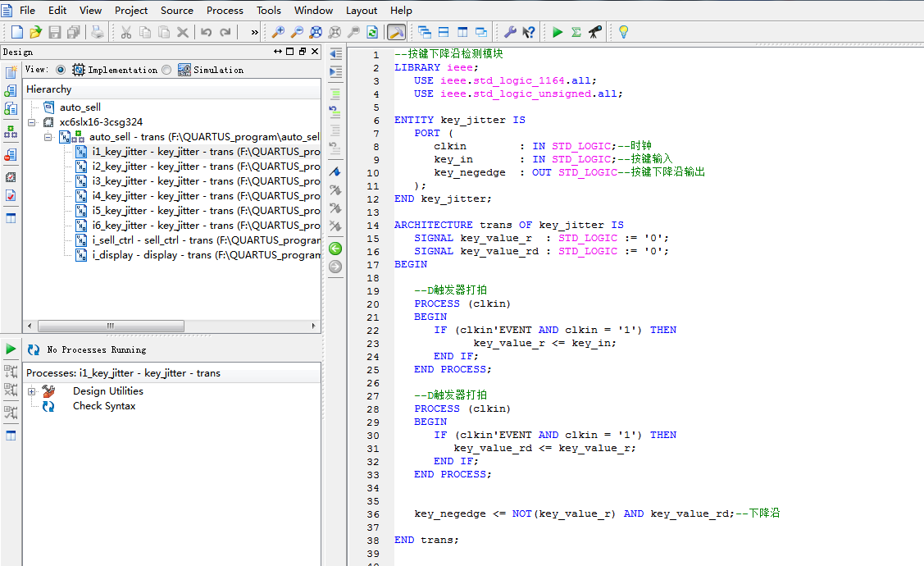Click the Save icon in the toolbar

tap(55, 32)
